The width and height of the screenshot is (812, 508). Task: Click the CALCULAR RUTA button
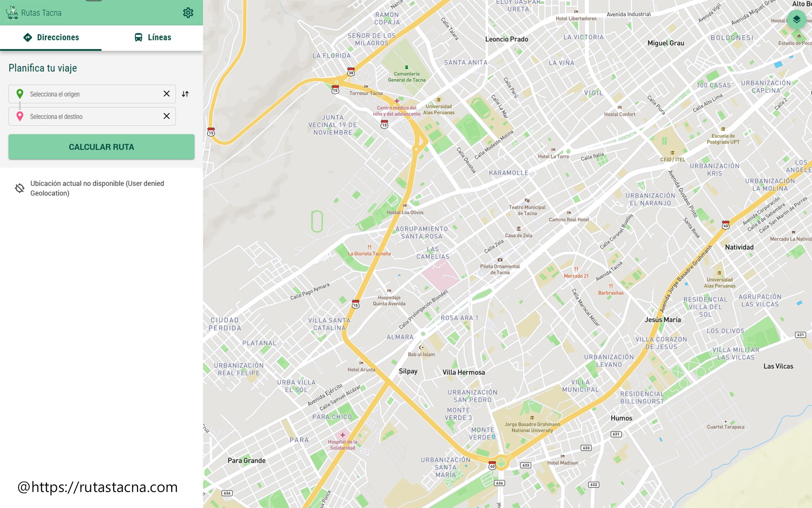pos(101,147)
